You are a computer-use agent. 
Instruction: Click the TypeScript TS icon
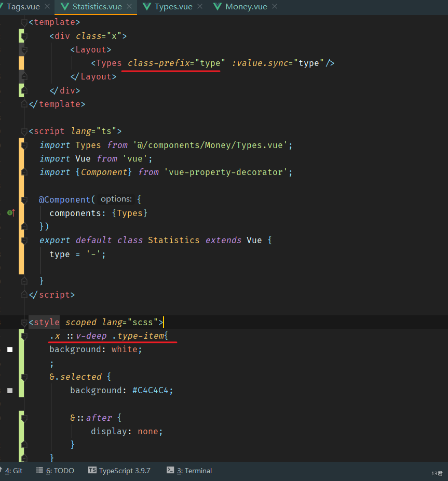pos(92,470)
